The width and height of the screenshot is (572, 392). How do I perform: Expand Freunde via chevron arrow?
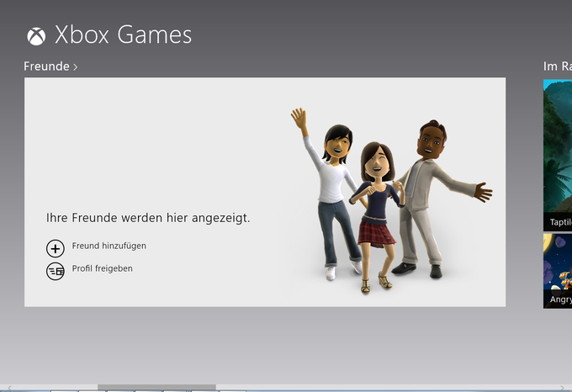[x=75, y=67]
